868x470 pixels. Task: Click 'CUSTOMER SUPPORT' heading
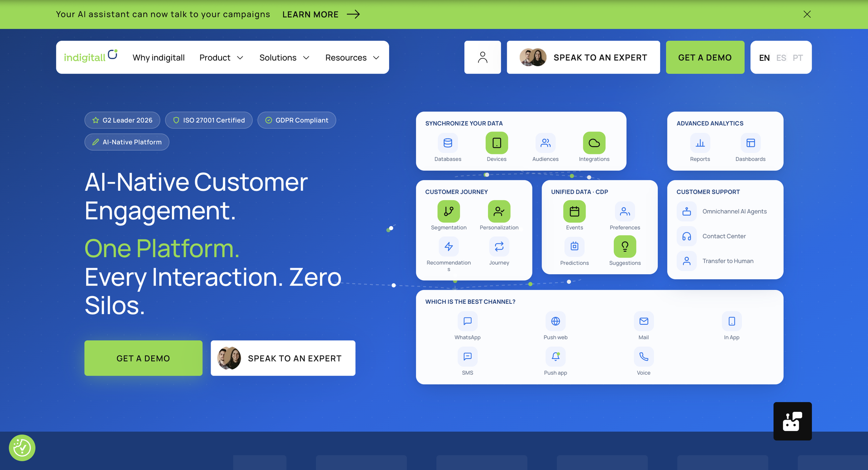click(708, 192)
